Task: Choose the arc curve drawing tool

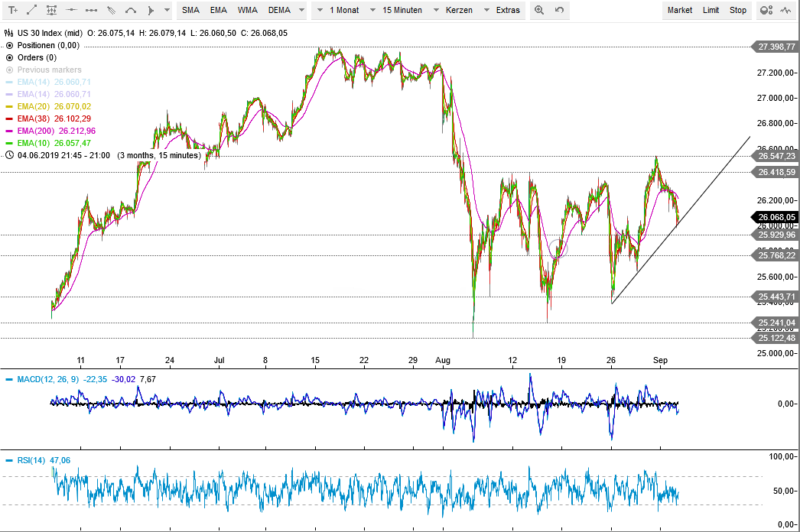Action: (131, 10)
